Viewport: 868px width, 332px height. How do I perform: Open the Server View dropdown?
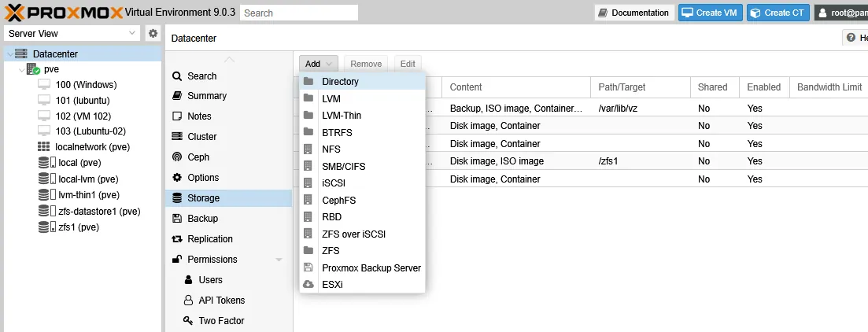coord(72,33)
